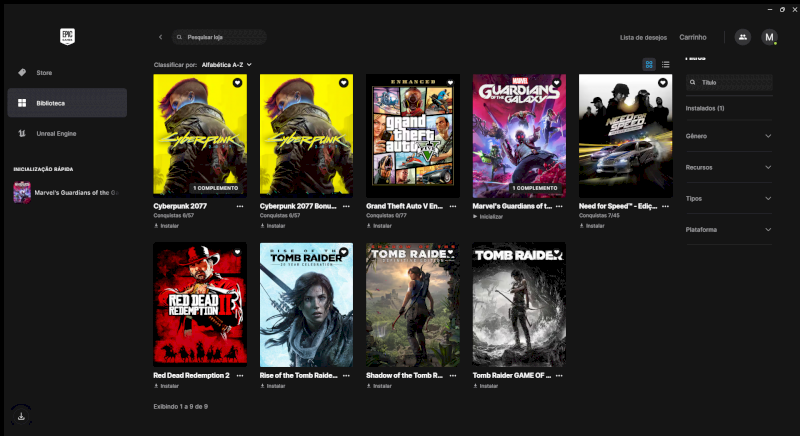Open the Store section in sidebar
This screenshot has height=436, width=800.
44,73
